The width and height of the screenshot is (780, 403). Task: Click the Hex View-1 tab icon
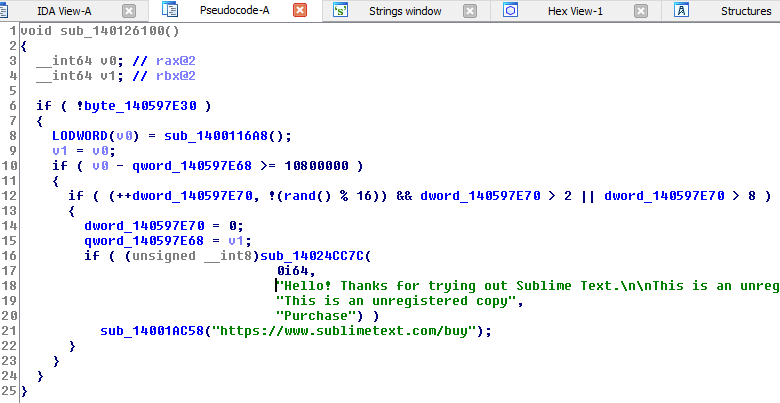[x=510, y=10]
